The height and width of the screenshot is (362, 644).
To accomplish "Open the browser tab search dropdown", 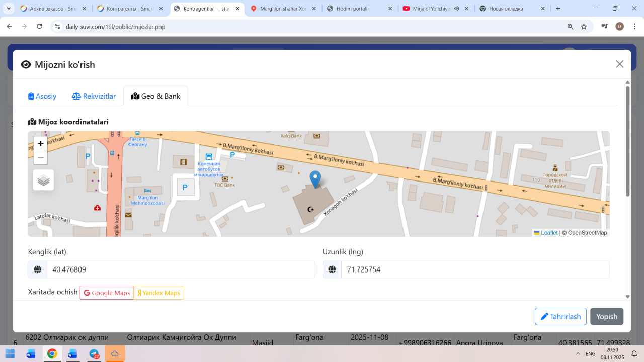I will [9, 9].
